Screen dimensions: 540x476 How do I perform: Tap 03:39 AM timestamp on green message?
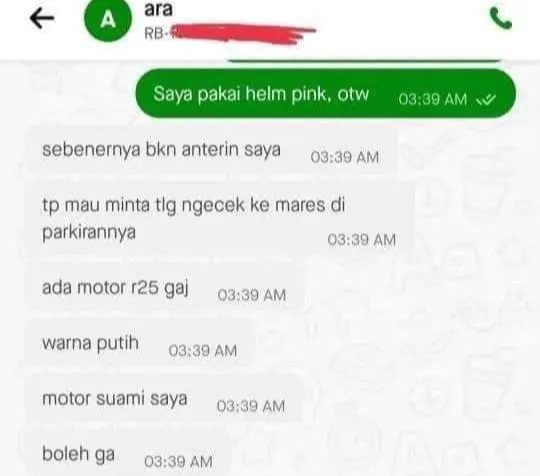[433, 100]
